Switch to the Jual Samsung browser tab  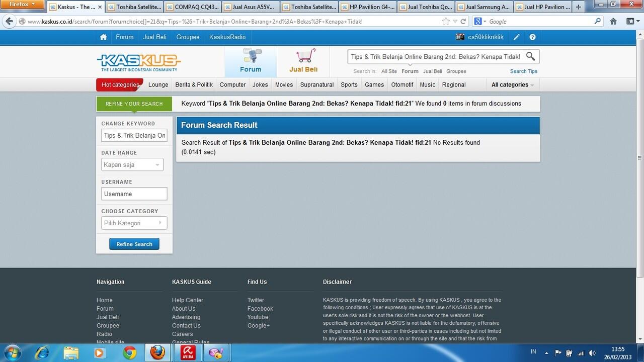(x=484, y=7)
